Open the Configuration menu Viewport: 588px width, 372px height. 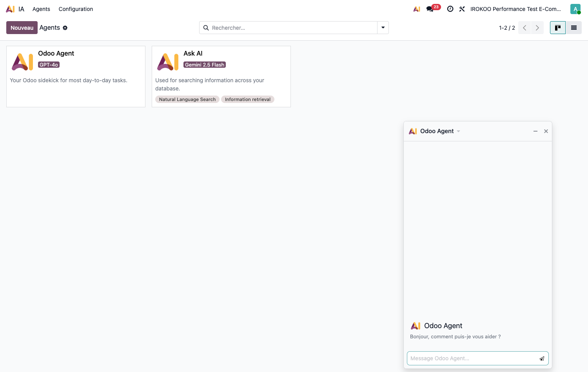pos(76,9)
